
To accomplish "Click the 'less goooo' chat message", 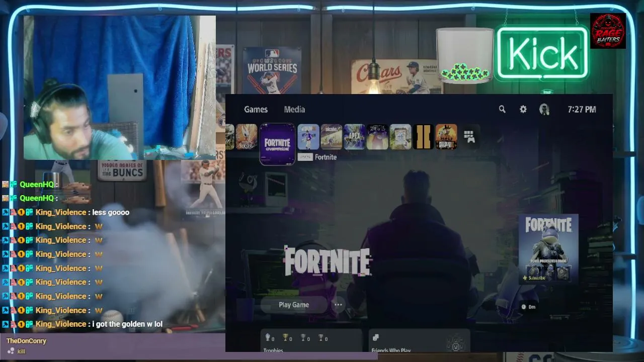I will [111, 212].
